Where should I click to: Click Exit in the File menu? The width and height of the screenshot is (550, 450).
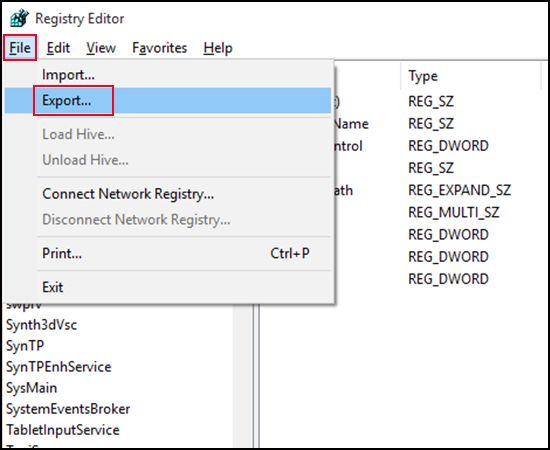[168, 287]
